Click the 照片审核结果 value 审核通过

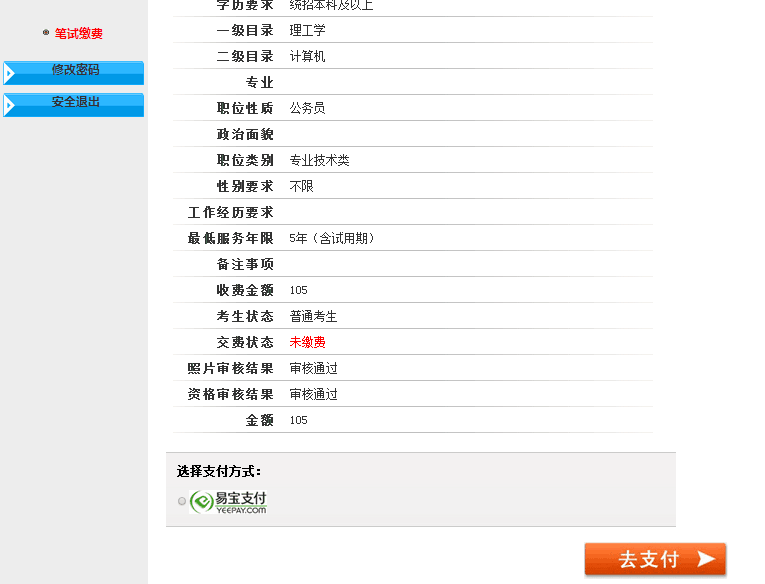(313, 368)
